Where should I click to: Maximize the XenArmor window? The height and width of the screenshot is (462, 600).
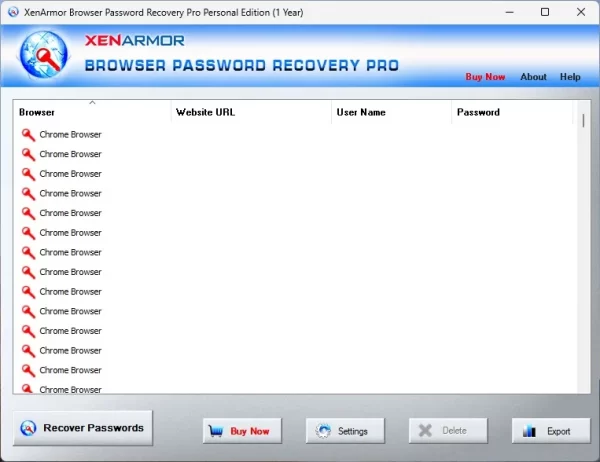pos(545,12)
